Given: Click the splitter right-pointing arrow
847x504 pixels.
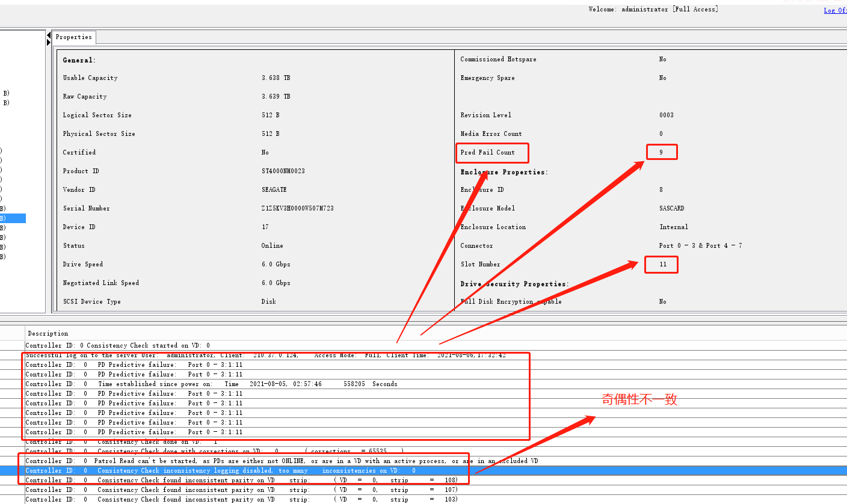Looking at the screenshot, I should coord(49,42).
